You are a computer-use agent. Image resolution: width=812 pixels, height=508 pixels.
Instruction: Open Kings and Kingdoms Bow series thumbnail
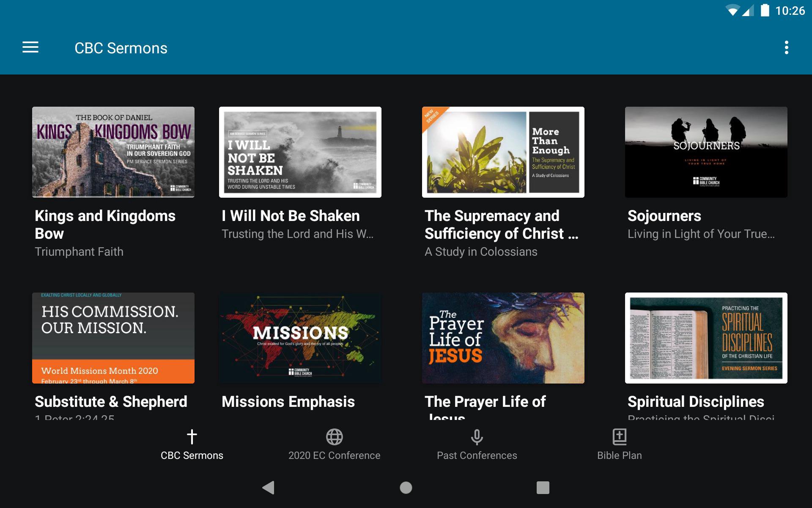pos(113,152)
